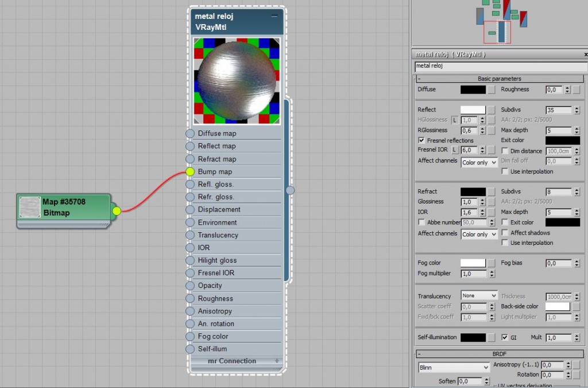The width and height of the screenshot is (588, 388).
Task: Click the Soften value field
Action: (x=470, y=381)
